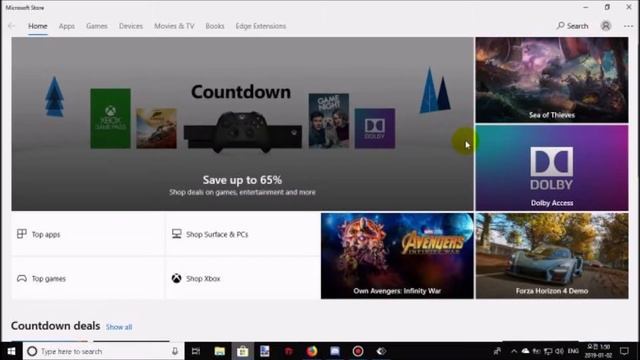Open the Devices tab
Screen dimensions: 640x360
pos(131,26)
